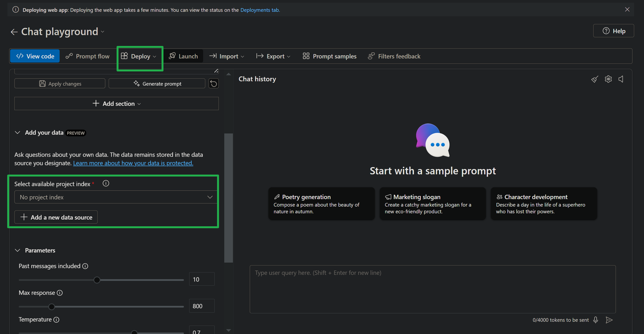The image size is (644, 334).
Task: Open the No project index combo box
Action: [x=115, y=197]
